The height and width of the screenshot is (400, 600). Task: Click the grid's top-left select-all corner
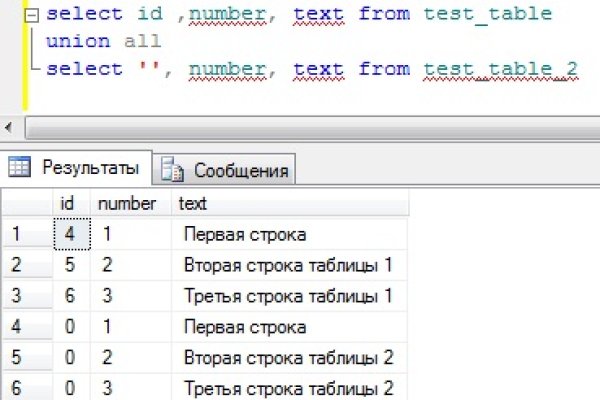click(x=26, y=203)
